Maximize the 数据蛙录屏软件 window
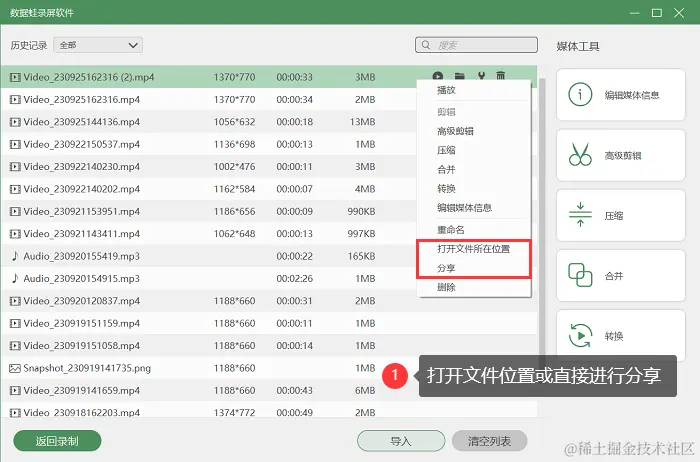 (x=657, y=13)
